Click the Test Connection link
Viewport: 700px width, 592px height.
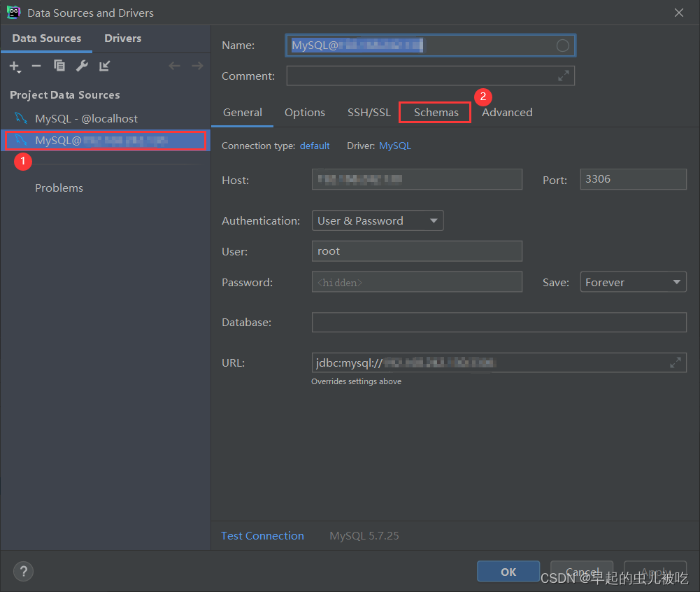[x=262, y=536]
